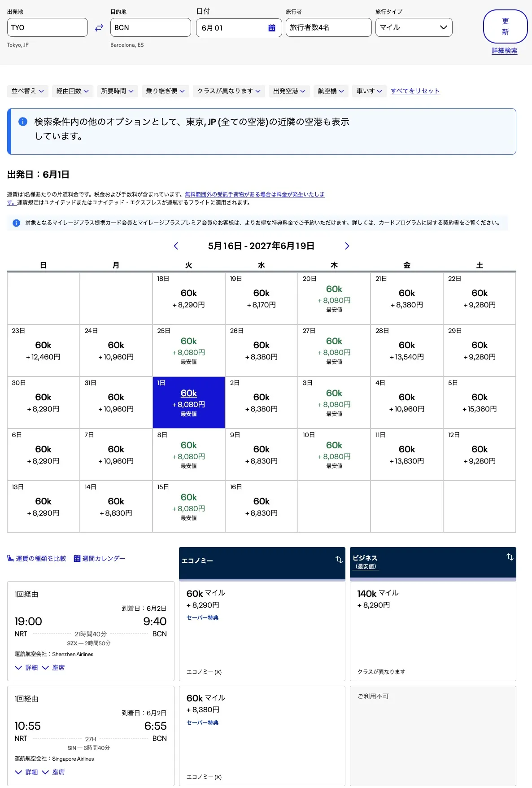Open the date picker calendar icon

coord(272,28)
